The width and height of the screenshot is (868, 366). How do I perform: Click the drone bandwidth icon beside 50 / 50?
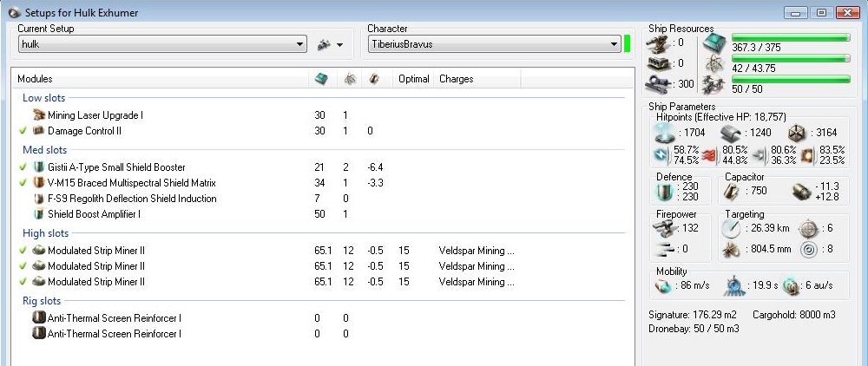pos(714,85)
